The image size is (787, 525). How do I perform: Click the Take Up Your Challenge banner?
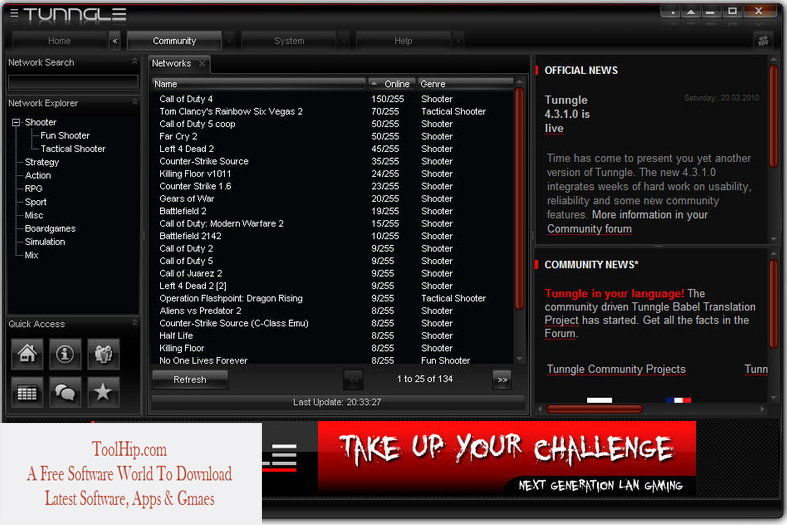(x=507, y=457)
